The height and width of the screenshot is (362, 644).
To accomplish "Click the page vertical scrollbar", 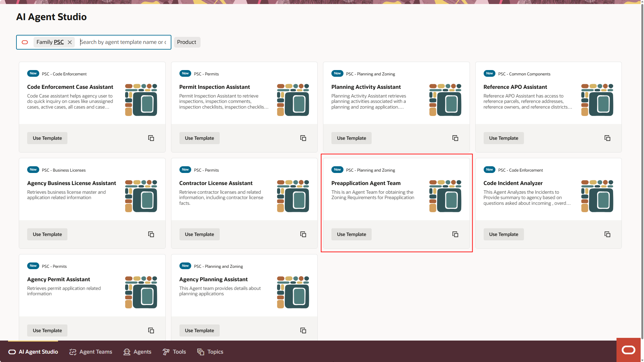I will click(642, 168).
